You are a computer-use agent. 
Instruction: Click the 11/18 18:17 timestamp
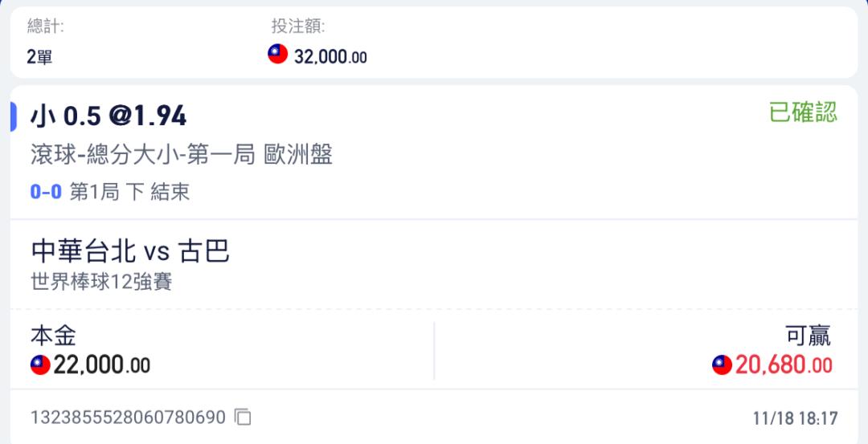(x=796, y=418)
